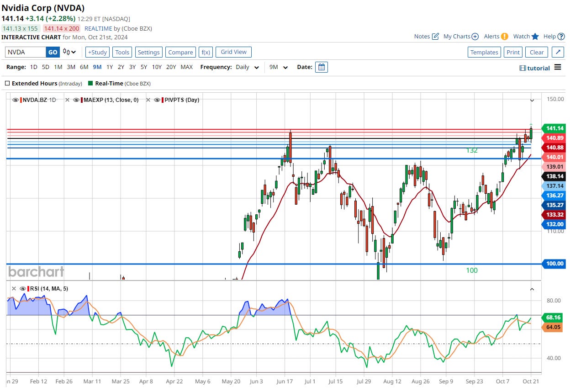
Task: Click the f(x) expressions button
Action: 206,52
